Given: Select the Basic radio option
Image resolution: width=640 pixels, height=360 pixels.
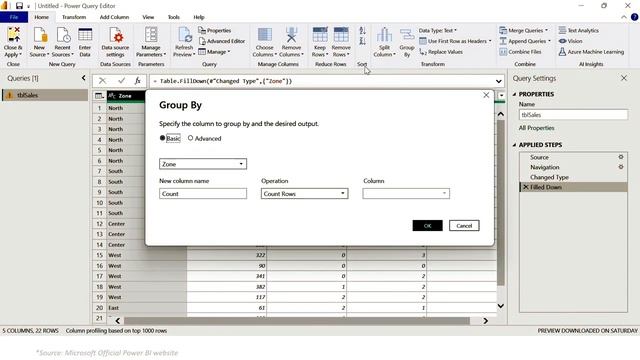Looking at the screenshot, I should (x=162, y=138).
